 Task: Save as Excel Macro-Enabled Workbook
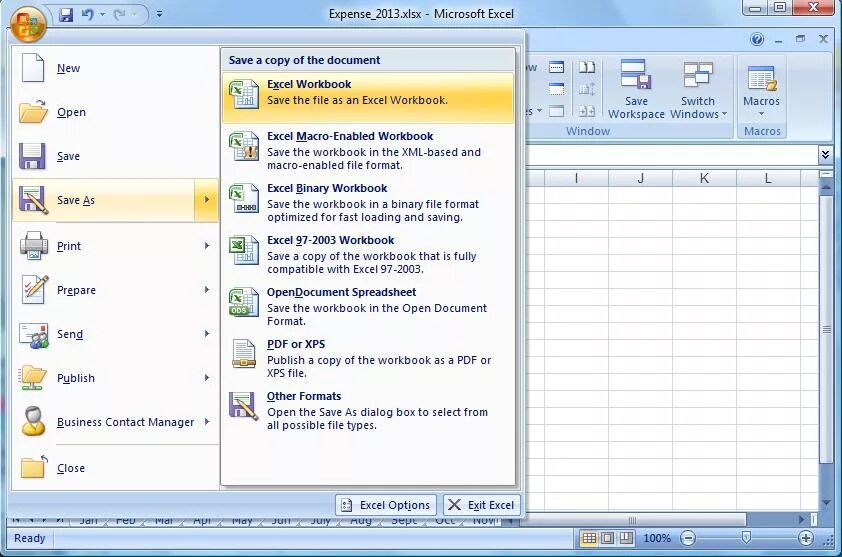click(x=368, y=150)
